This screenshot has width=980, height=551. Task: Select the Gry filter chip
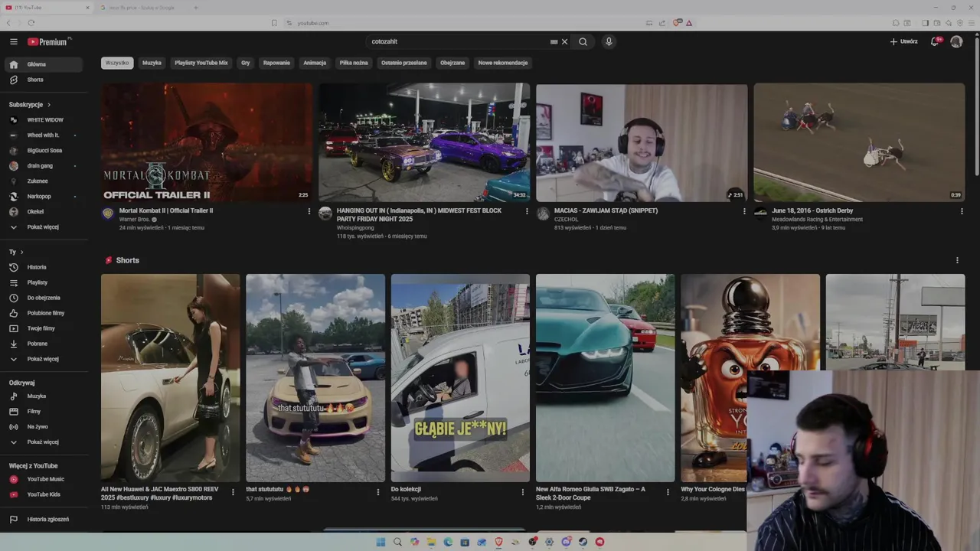[x=246, y=63]
